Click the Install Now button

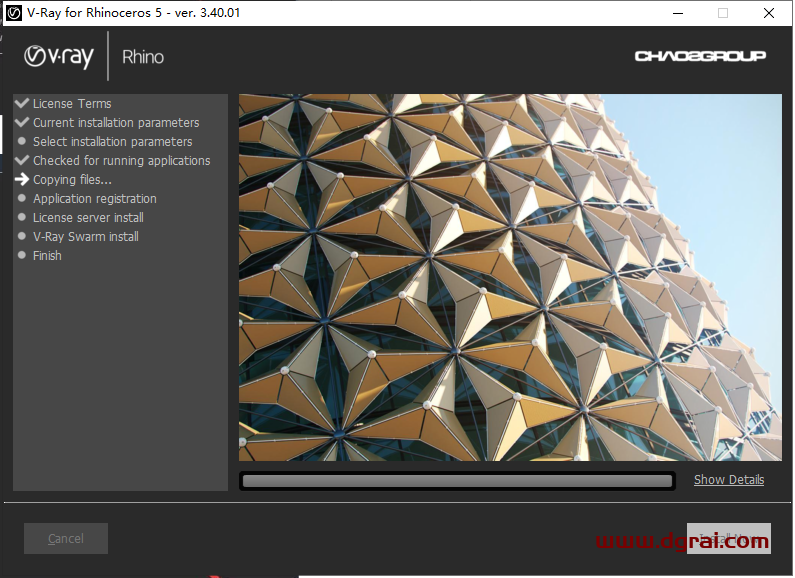tap(729, 538)
